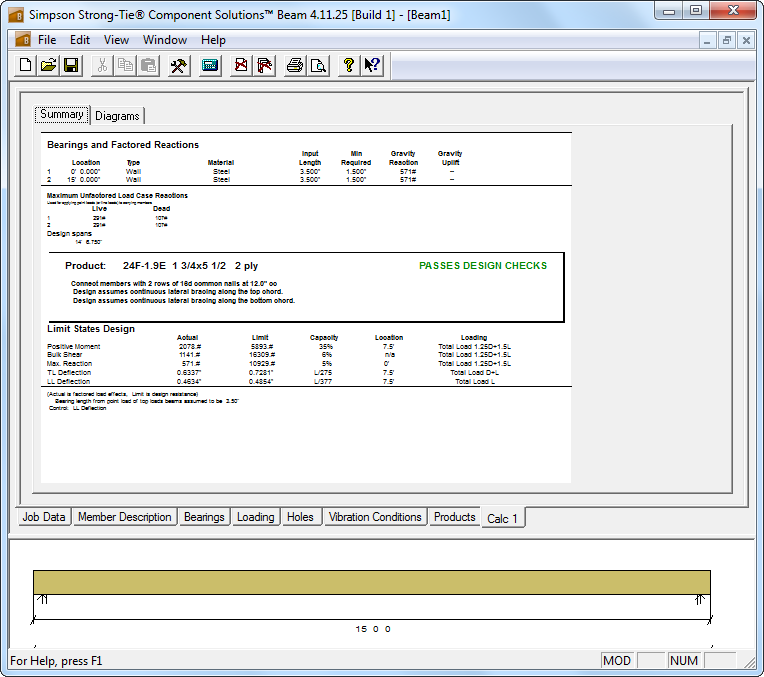
Task: Open Print Preview magnifier icon
Action: (318, 65)
